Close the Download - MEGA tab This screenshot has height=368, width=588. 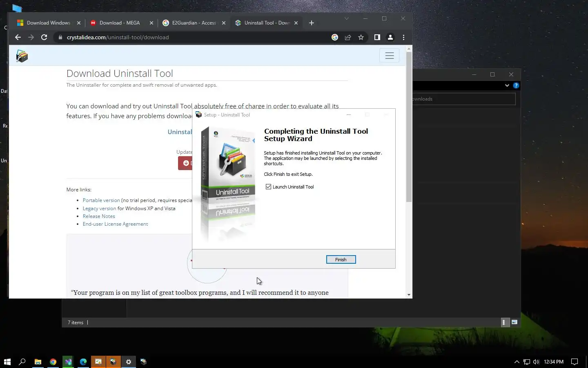tap(151, 23)
